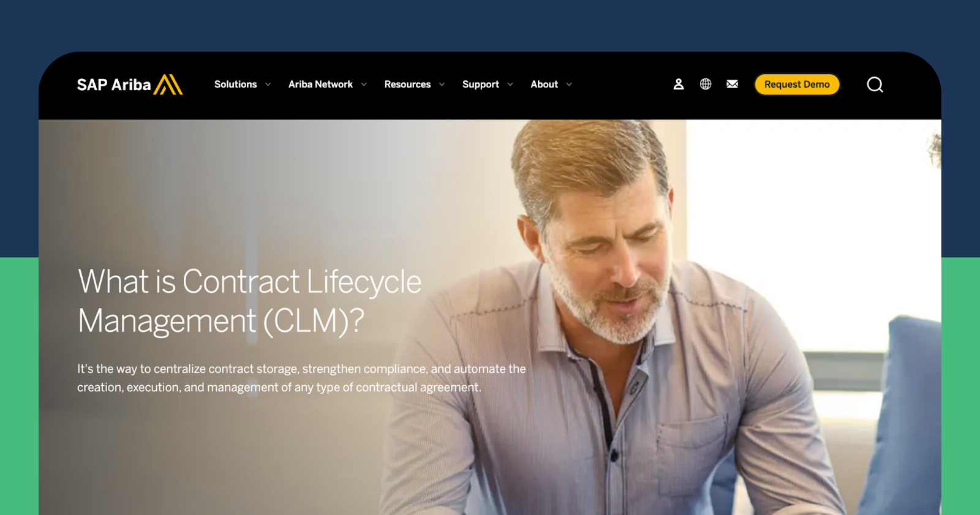Select the globe language icon

point(706,85)
